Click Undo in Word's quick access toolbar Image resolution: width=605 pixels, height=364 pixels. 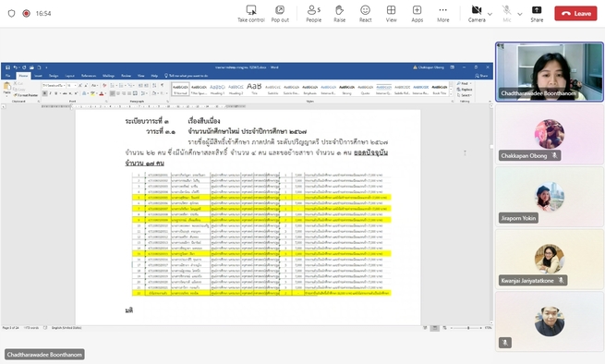tap(16, 67)
